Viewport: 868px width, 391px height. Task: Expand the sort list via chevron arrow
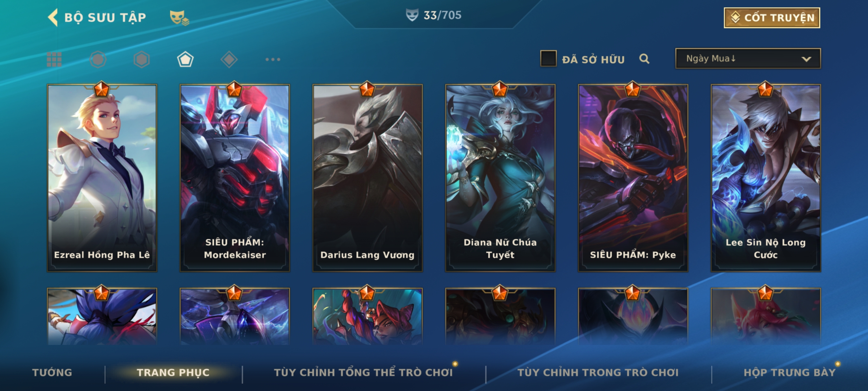[x=807, y=59]
